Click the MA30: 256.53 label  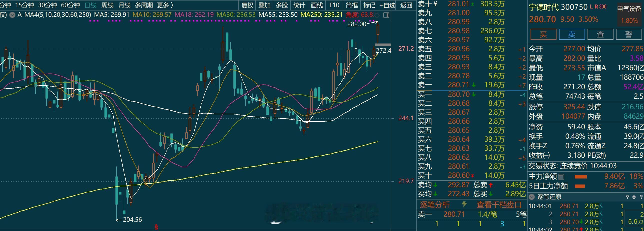(236, 15)
